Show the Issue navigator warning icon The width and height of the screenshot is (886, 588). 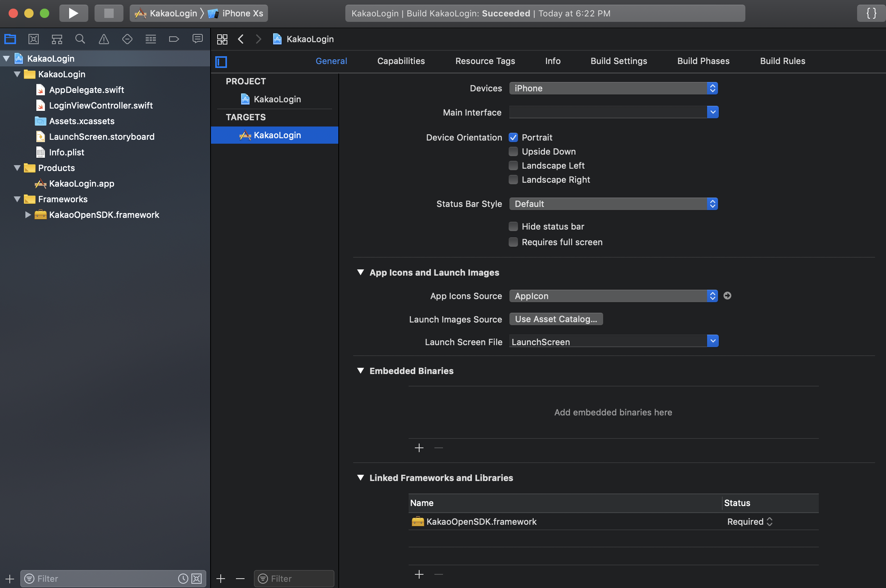coord(104,39)
